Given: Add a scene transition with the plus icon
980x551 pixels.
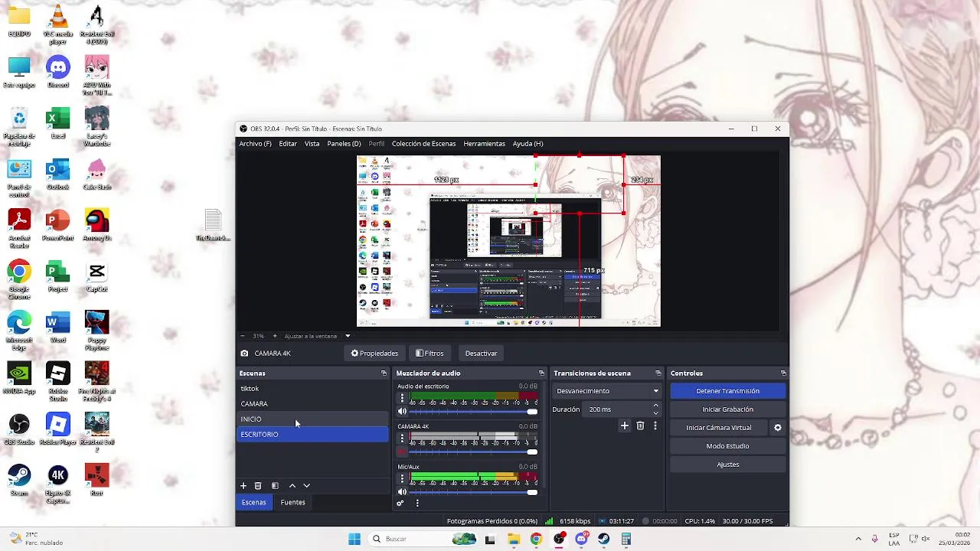Looking at the screenshot, I should pyautogui.click(x=625, y=426).
